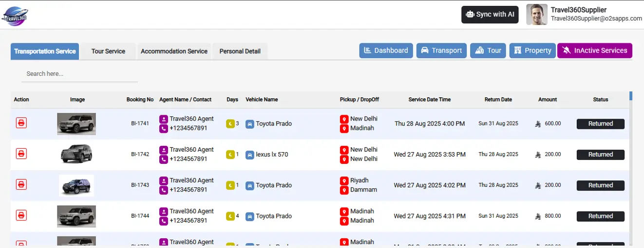This screenshot has height=248, width=644.
Task: Focus the Search here field
Action: tap(79, 74)
